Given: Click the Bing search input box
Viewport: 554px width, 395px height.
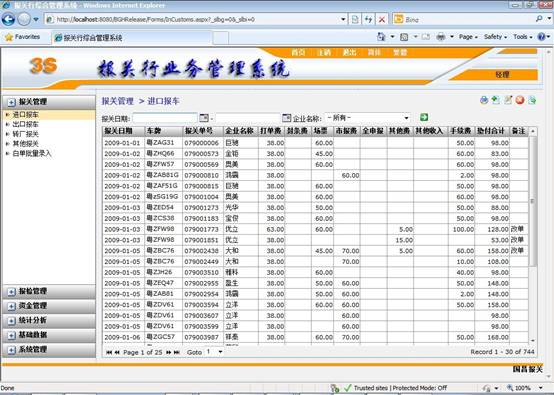Looking at the screenshot, I should point(463,19).
